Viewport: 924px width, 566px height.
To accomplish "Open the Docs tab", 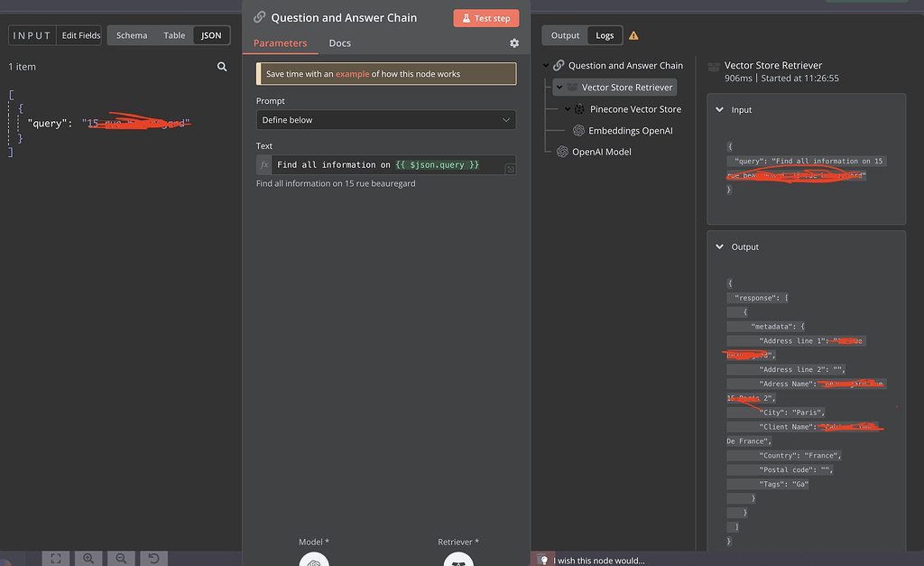I will point(339,43).
